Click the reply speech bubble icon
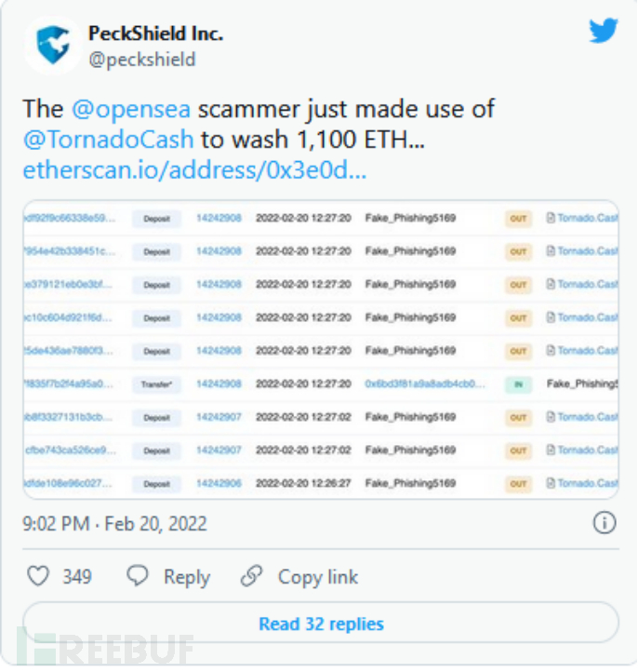 click(x=138, y=577)
